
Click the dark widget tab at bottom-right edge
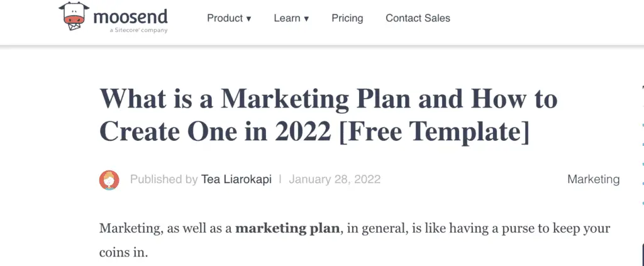tap(642, 255)
